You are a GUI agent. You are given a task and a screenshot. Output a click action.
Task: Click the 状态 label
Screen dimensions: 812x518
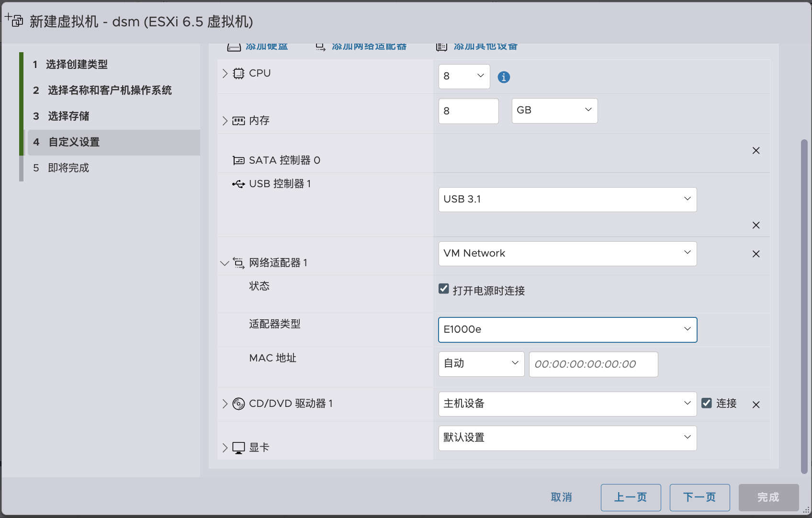click(x=259, y=286)
